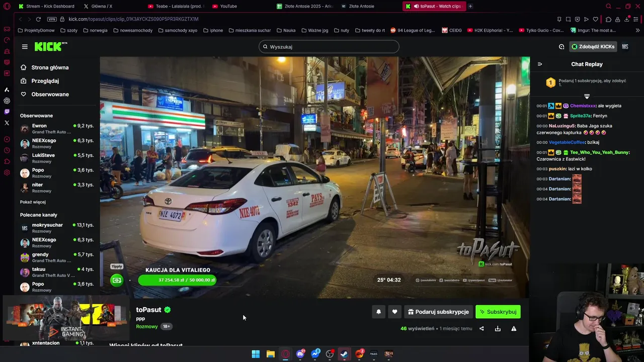Reload the page in the browser

pos(38,19)
